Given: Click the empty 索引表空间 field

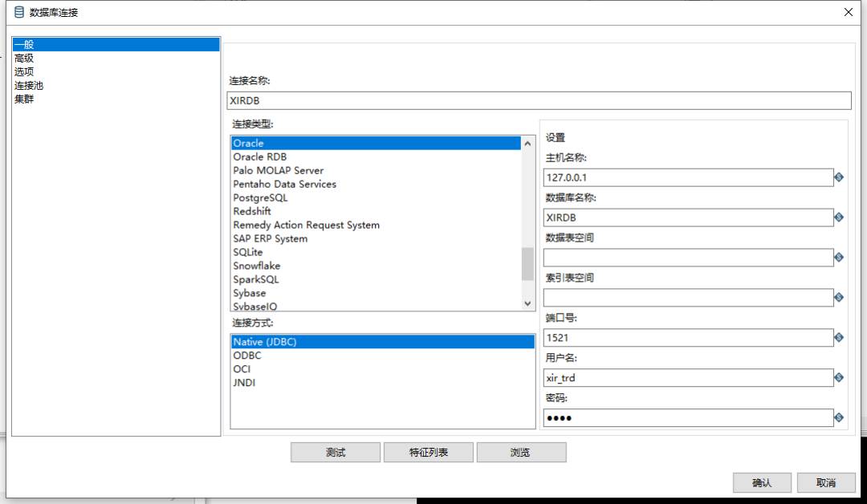Looking at the screenshot, I should click(689, 297).
